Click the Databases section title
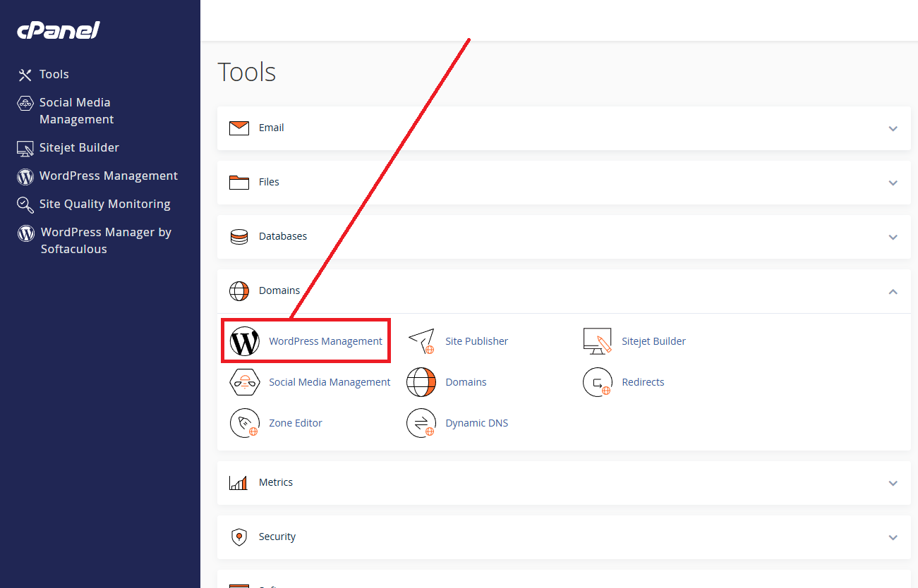Viewport: 918px width, 588px height. tap(283, 237)
